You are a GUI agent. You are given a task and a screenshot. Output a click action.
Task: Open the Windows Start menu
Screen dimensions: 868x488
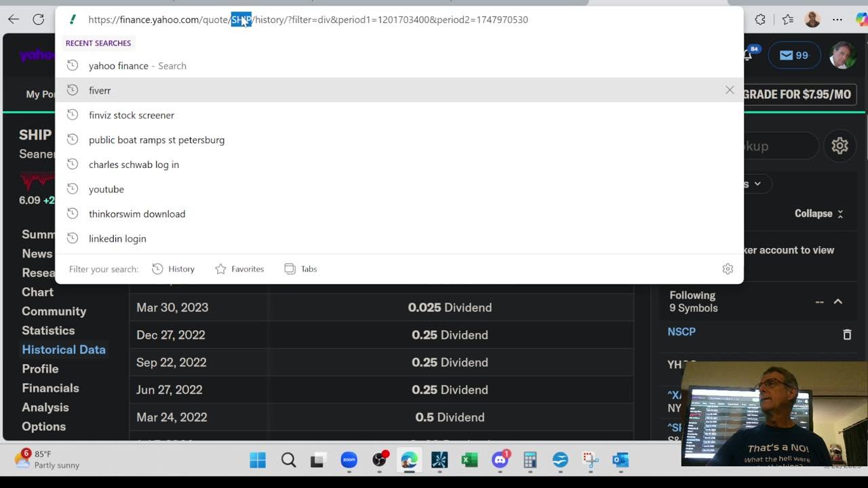pyautogui.click(x=258, y=461)
